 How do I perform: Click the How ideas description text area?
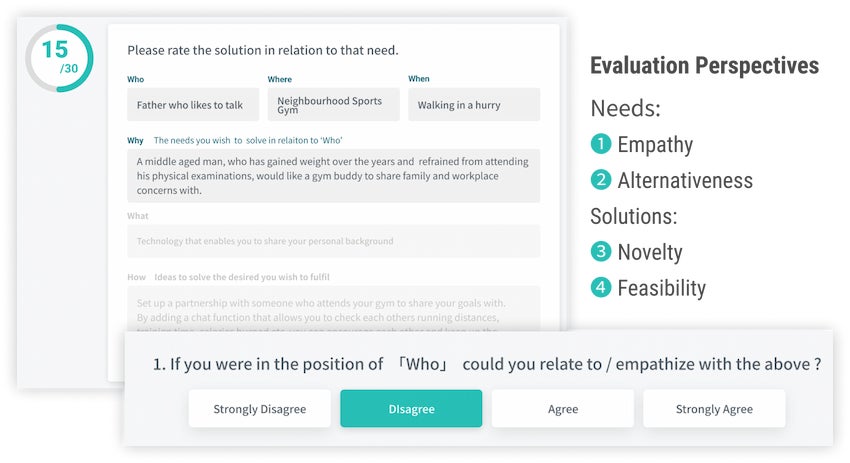click(333, 308)
